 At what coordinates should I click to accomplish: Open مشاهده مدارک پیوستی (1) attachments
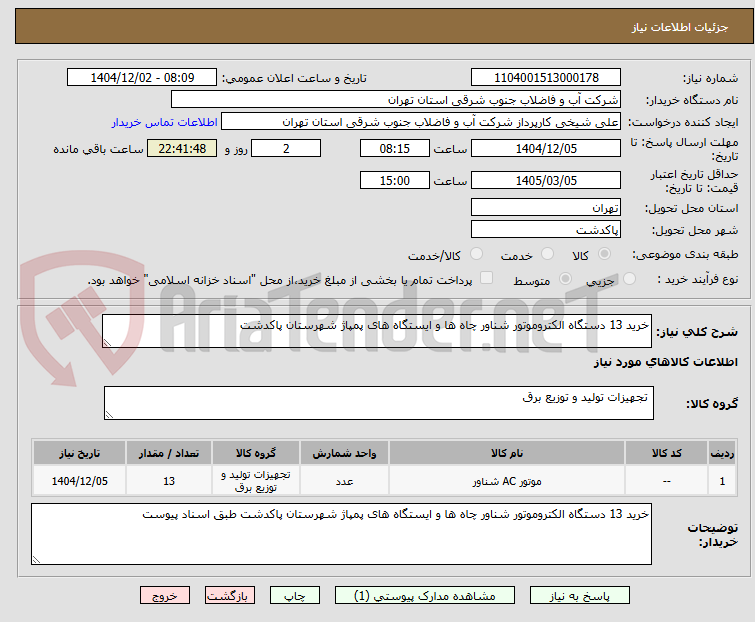pyautogui.click(x=425, y=596)
